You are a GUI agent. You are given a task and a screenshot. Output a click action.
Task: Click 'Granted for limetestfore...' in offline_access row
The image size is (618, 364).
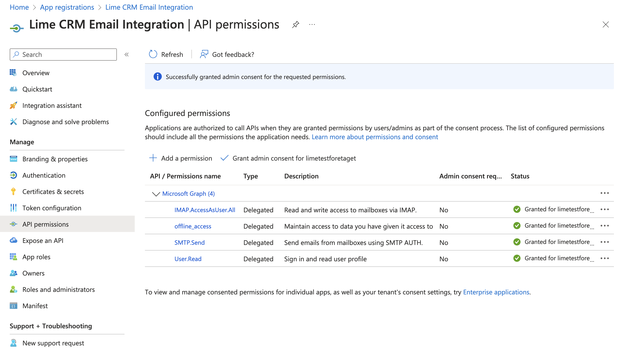(x=559, y=226)
